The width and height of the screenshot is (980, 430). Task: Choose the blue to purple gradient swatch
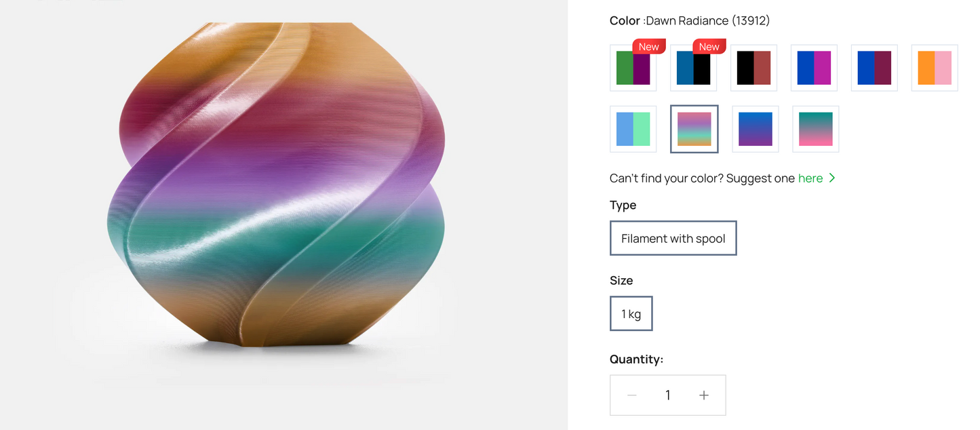(x=755, y=129)
